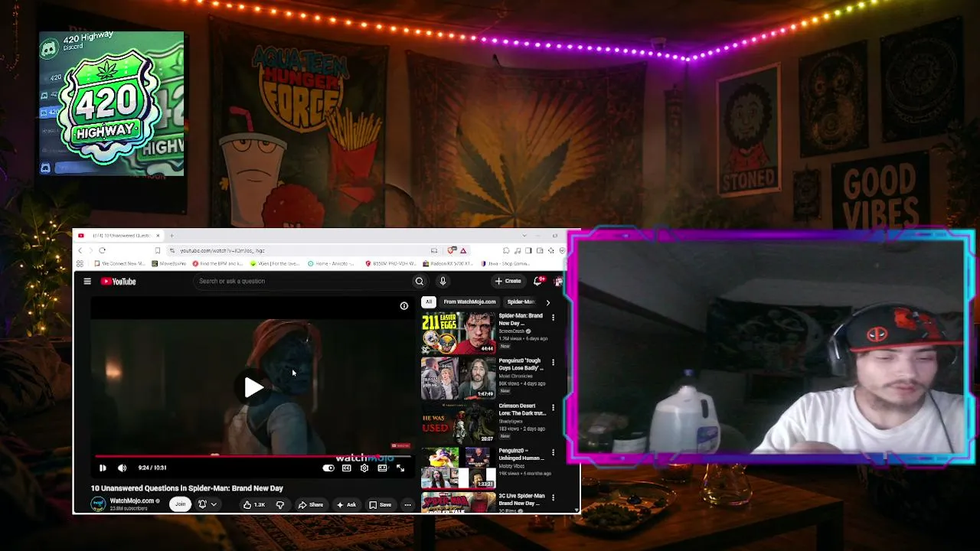The height and width of the screenshot is (551, 980).
Task: Start voice search with the microphone
Action: tap(443, 281)
